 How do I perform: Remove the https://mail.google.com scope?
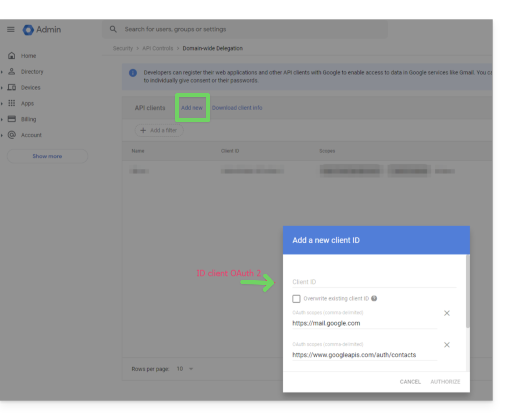coord(447,313)
